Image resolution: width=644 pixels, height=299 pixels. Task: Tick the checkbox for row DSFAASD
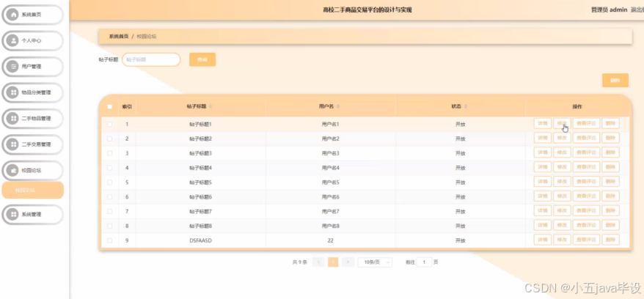110,241
